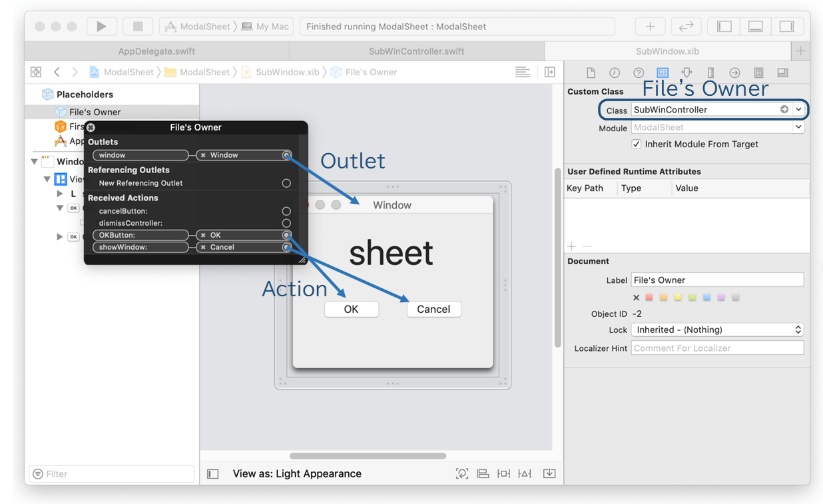Show the File inspector
Image resolution: width=823 pixels, height=504 pixels.
click(591, 73)
